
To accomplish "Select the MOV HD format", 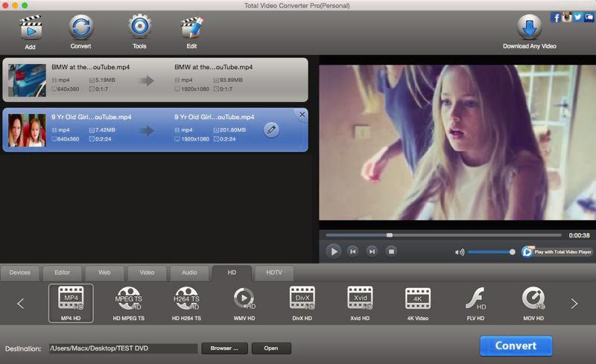I will (533, 303).
